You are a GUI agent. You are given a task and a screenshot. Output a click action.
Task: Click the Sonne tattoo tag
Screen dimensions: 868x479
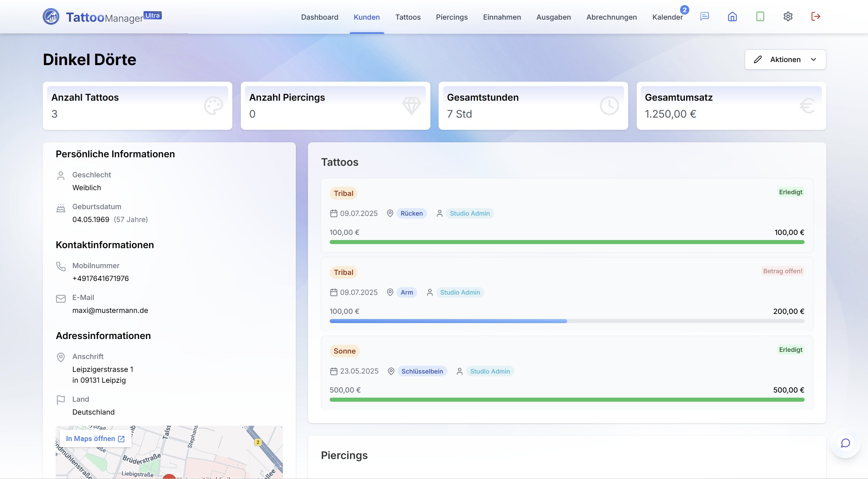point(345,351)
